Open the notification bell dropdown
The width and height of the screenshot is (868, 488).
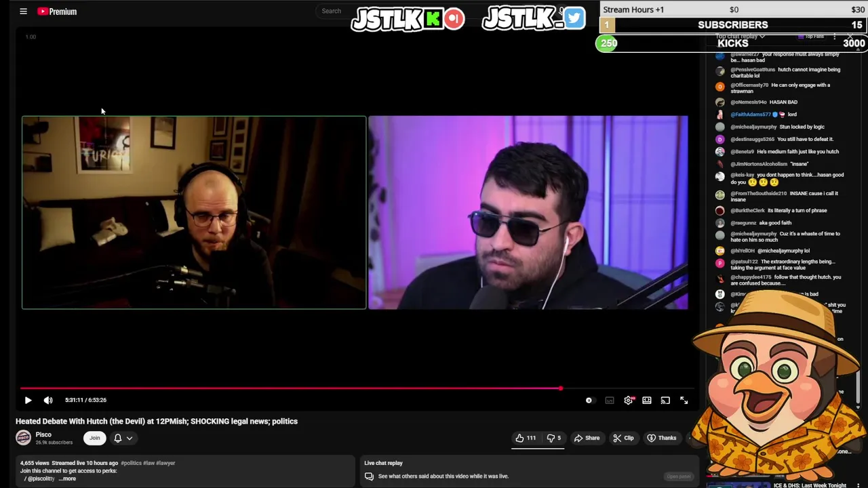[123, 438]
